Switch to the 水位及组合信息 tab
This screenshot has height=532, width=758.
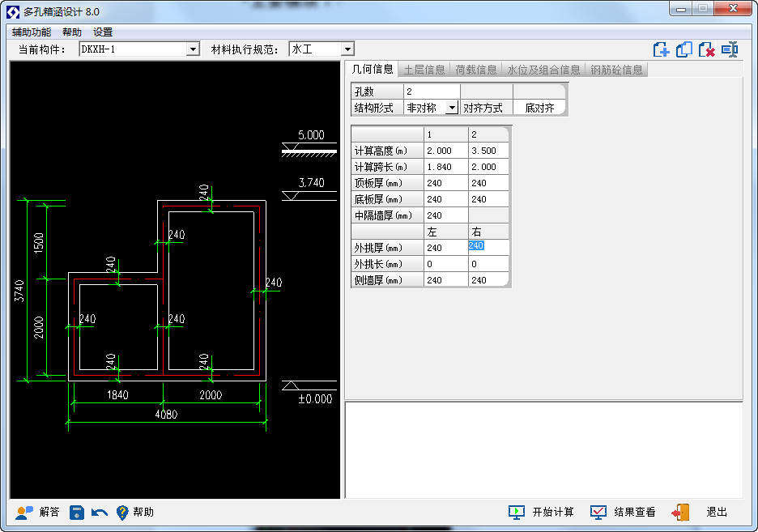pyautogui.click(x=543, y=70)
